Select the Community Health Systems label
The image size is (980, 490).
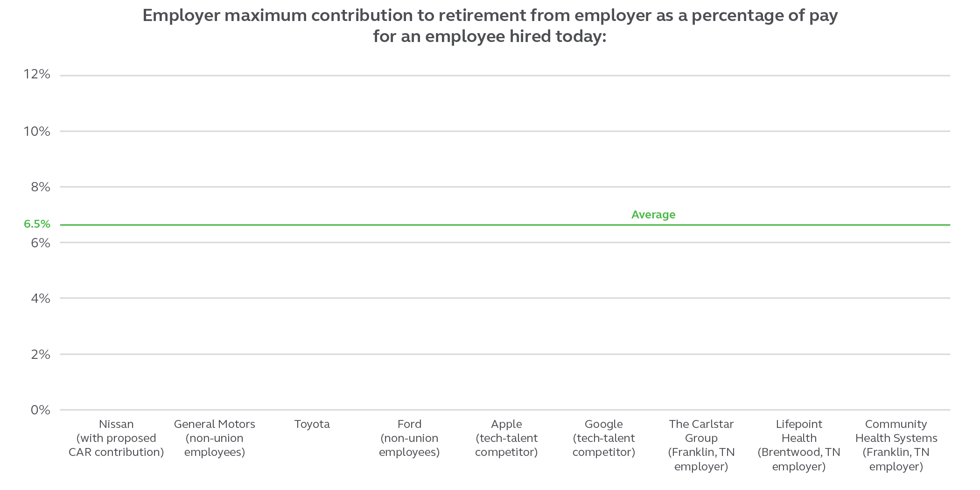click(896, 445)
